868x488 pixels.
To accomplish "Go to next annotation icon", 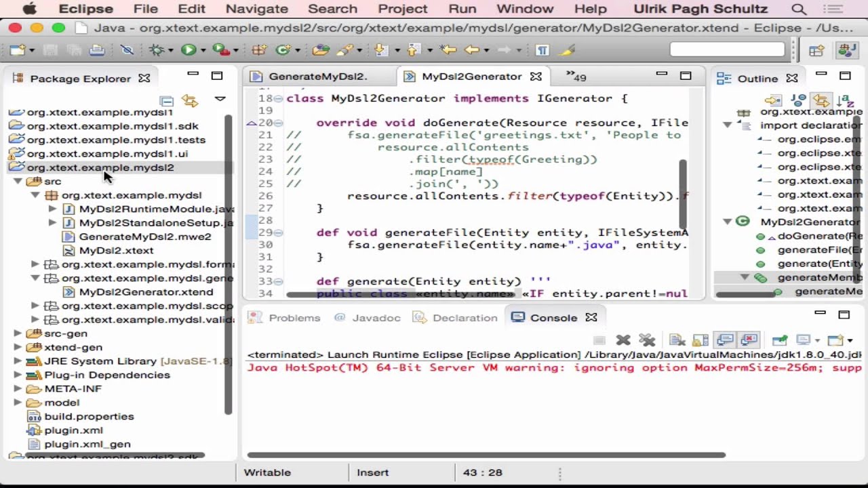I will pyautogui.click(x=381, y=50).
